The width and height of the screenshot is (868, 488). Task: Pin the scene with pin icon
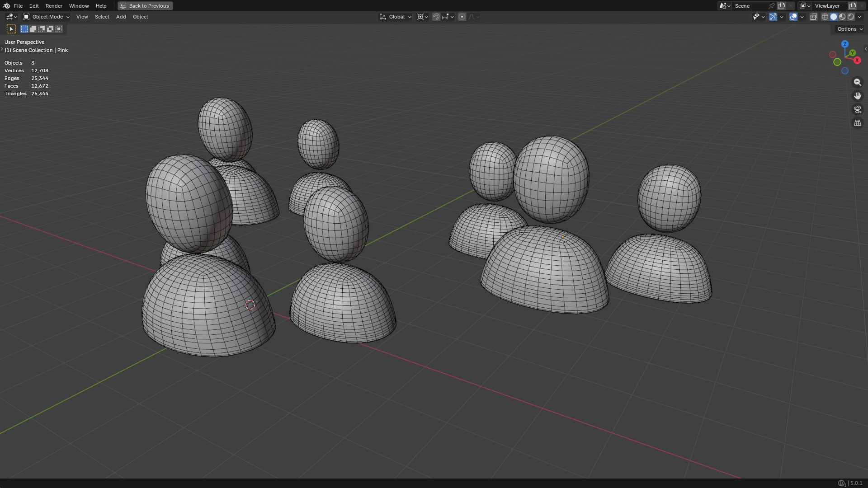click(x=772, y=6)
